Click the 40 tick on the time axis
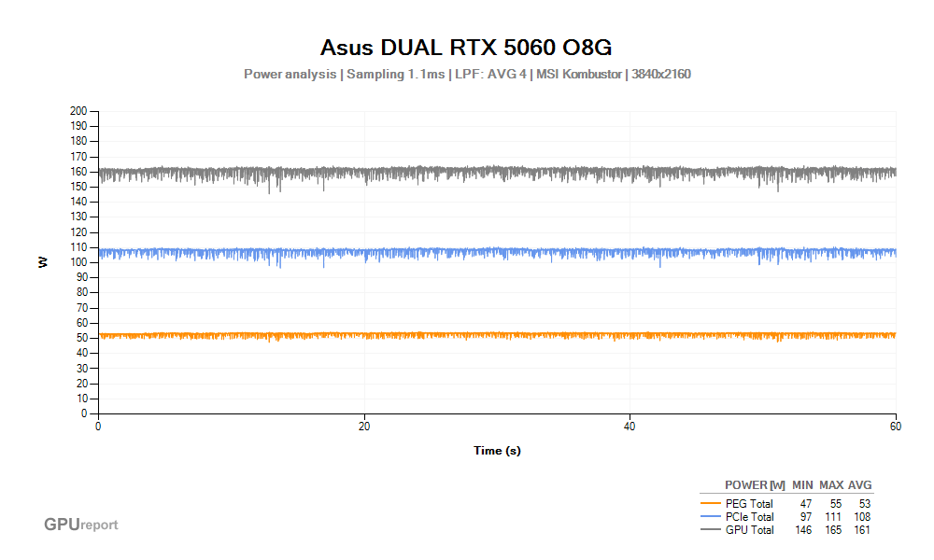Screen dimensions: 934x560 [630, 426]
